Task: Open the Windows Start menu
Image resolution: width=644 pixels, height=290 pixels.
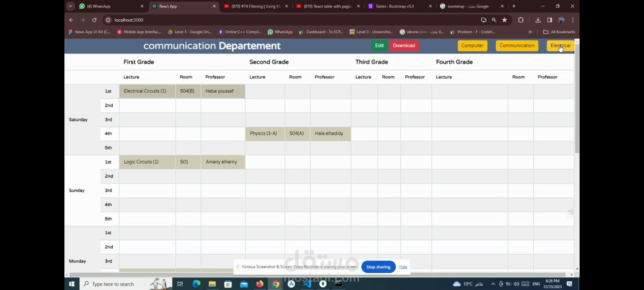Action: coord(72,284)
